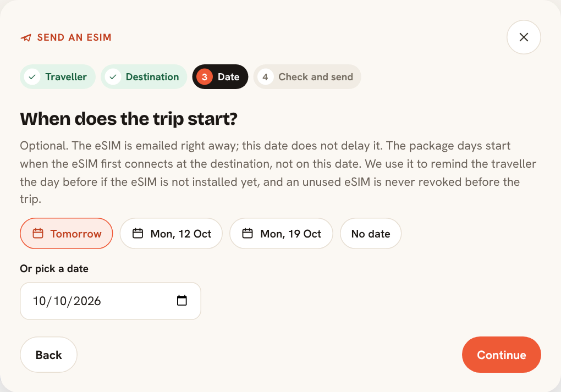Click the number 4 badge on Check and send
This screenshot has width=561, height=392.
tap(265, 77)
